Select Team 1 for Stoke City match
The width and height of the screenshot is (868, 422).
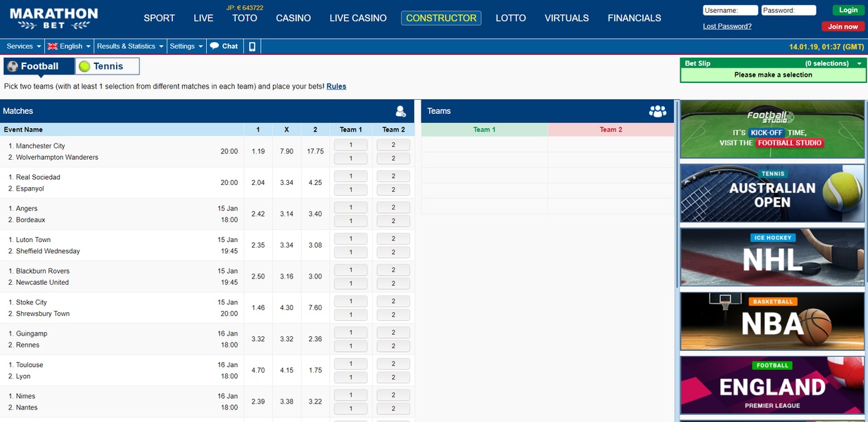pos(350,301)
